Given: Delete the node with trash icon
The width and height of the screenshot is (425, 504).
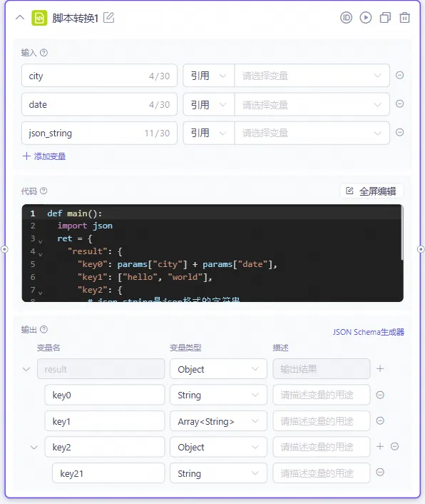Looking at the screenshot, I should coord(404,18).
